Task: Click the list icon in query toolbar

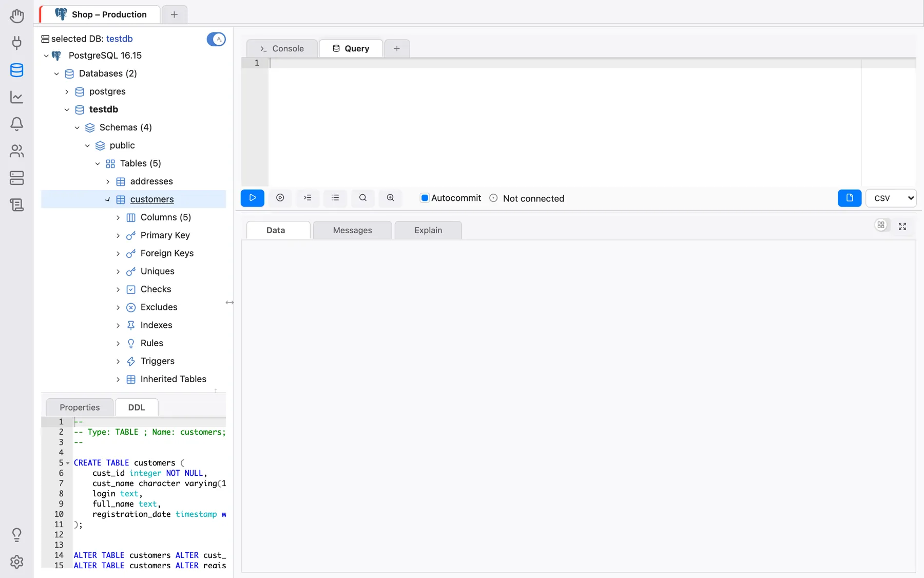Action: pos(335,198)
